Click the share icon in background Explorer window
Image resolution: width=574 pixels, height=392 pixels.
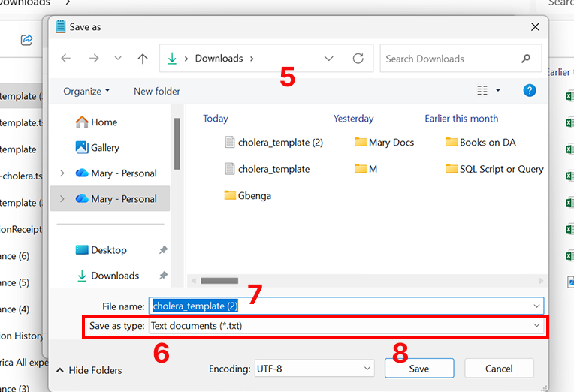27,40
